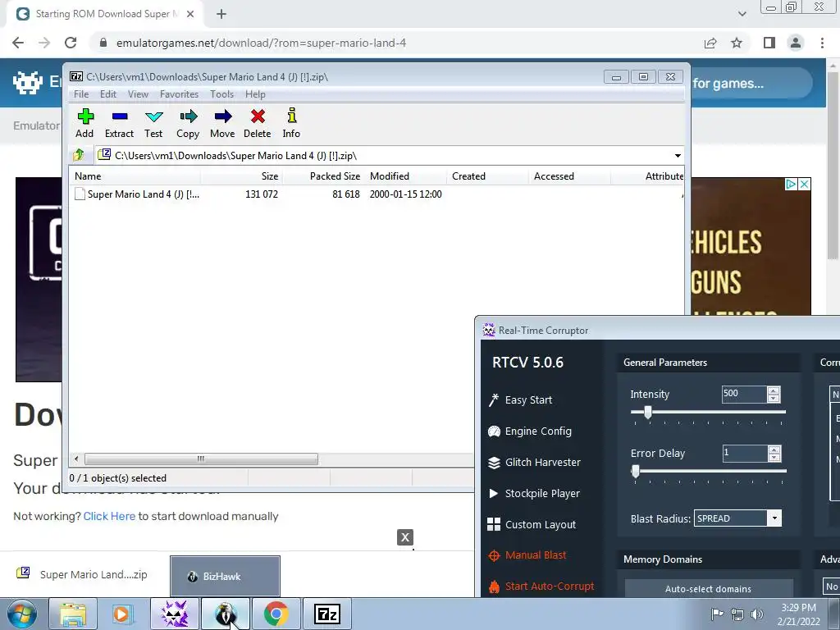Screen dimensions: 840x630
Task: Bookmark this page with the star icon
Action: click(x=737, y=43)
